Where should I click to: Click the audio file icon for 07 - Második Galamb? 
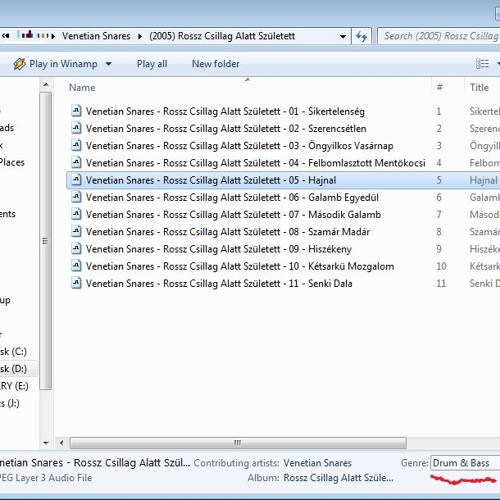(76, 214)
